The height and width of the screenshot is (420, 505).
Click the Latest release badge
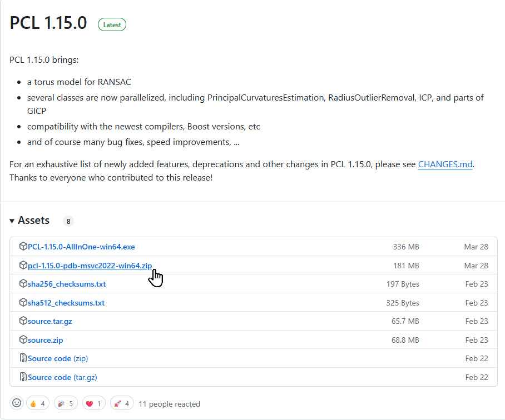pyautogui.click(x=111, y=24)
